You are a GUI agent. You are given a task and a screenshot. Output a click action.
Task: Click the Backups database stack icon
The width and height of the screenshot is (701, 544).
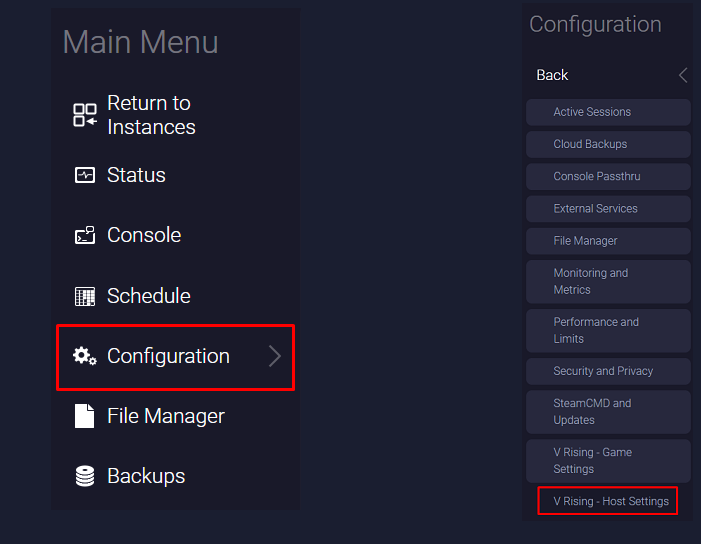(x=85, y=476)
